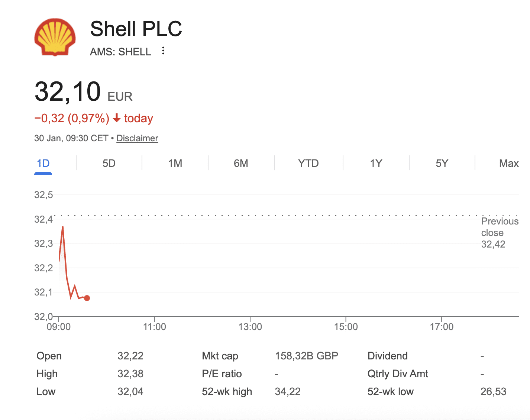Select the Max range tab

tap(508, 164)
